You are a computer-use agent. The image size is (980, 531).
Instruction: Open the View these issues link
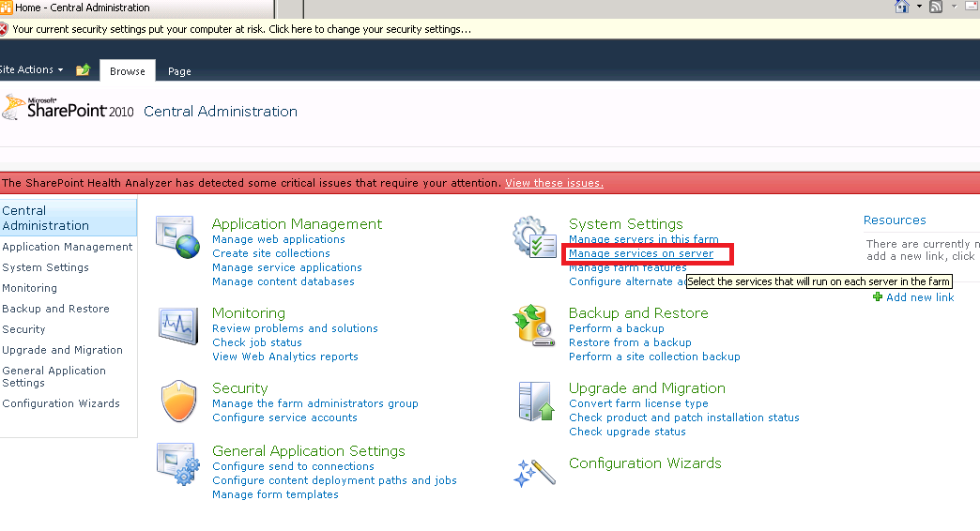(x=555, y=183)
